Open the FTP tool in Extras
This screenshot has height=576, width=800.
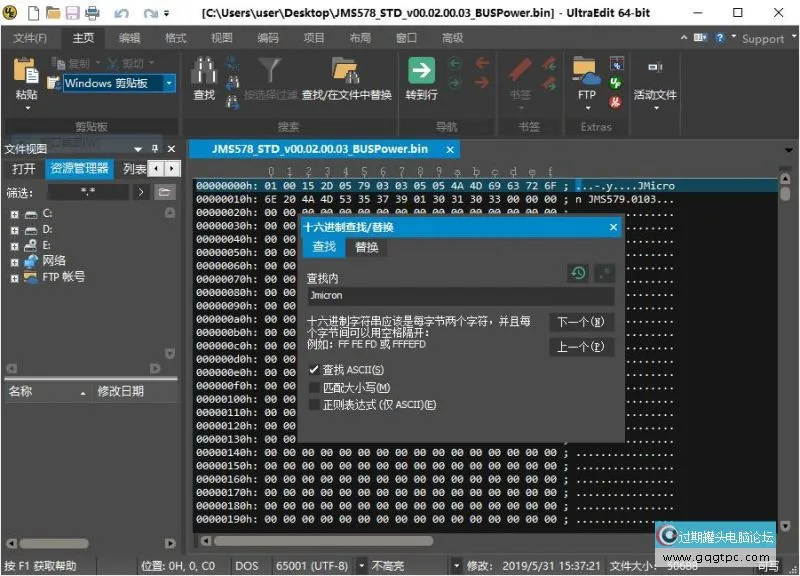(586, 72)
